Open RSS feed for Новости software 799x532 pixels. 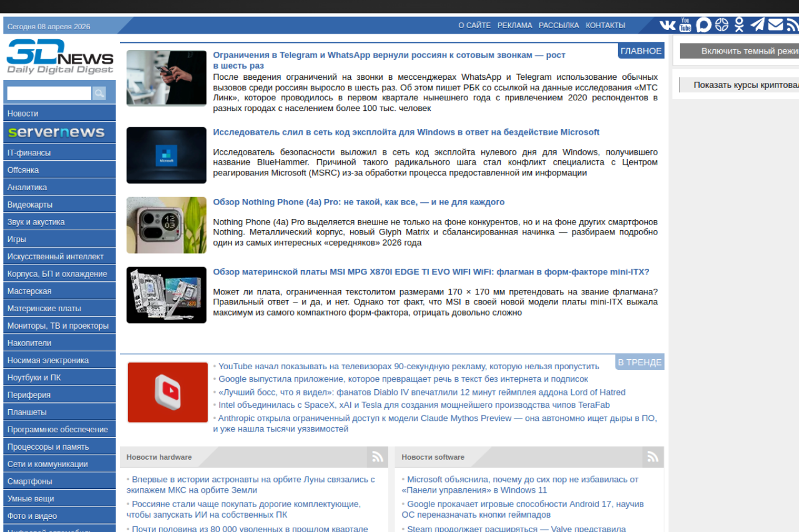coord(652,457)
